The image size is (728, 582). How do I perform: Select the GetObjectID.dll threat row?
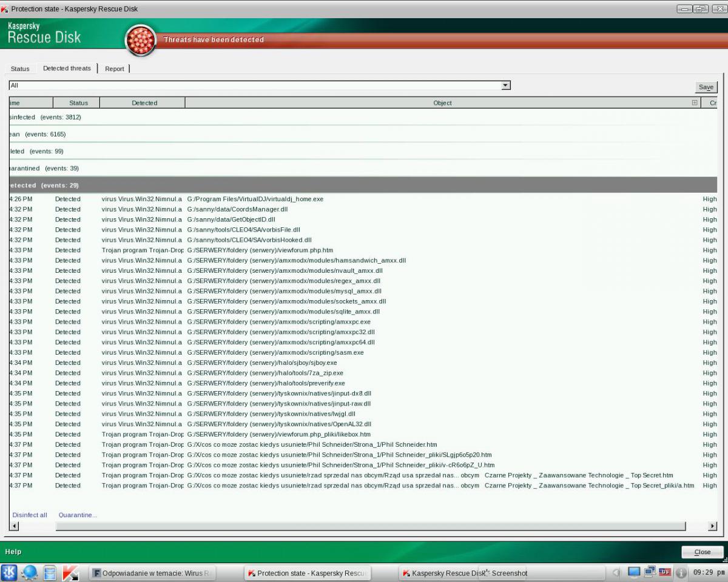click(x=363, y=219)
